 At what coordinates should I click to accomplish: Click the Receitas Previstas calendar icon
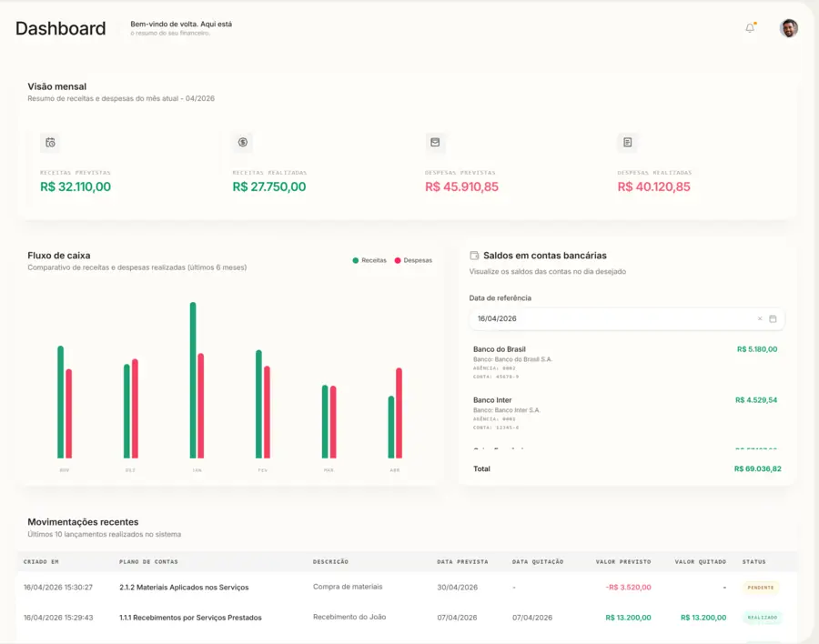tap(50, 143)
